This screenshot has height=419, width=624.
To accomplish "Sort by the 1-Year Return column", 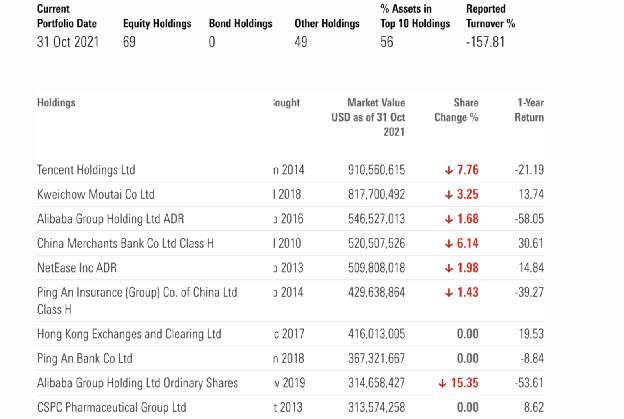I will [530, 110].
